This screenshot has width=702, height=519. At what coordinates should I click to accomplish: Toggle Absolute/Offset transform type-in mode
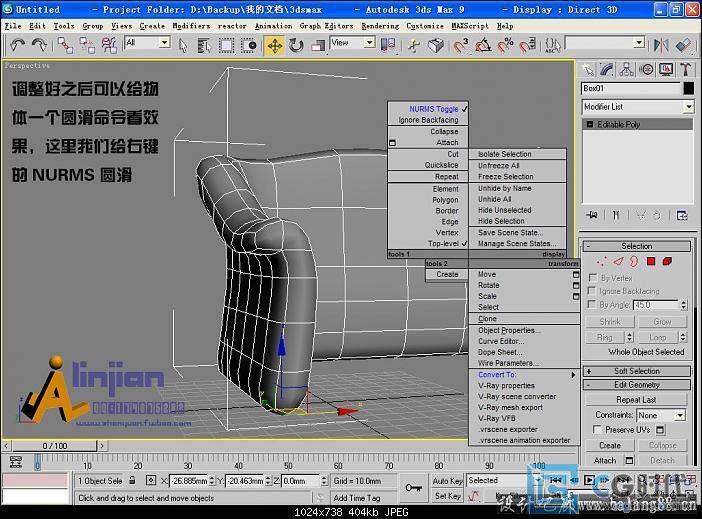click(151, 480)
